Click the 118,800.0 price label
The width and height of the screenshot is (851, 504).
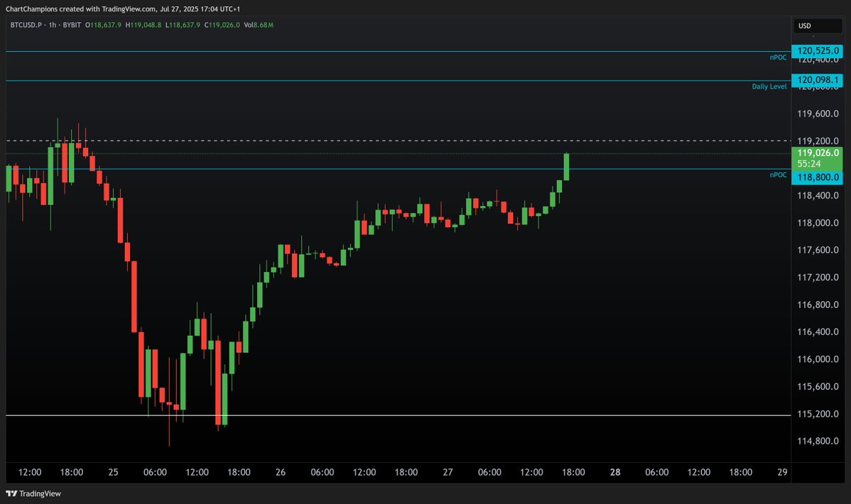tap(817, 177)
